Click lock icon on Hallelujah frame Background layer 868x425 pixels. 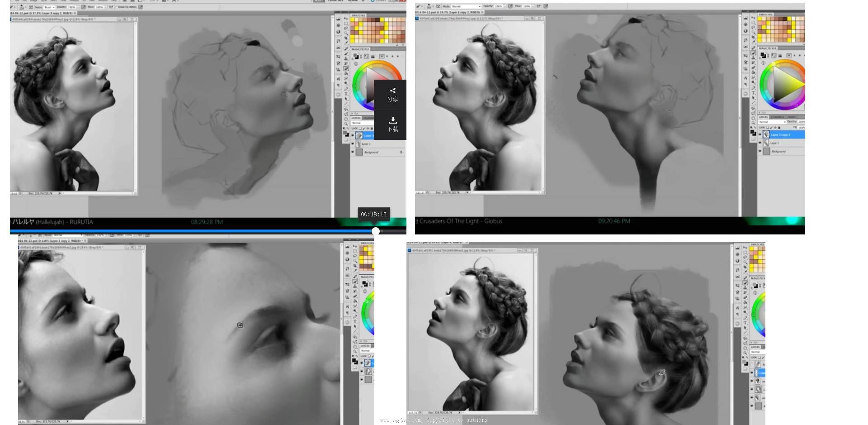click(x=401, y=152)
